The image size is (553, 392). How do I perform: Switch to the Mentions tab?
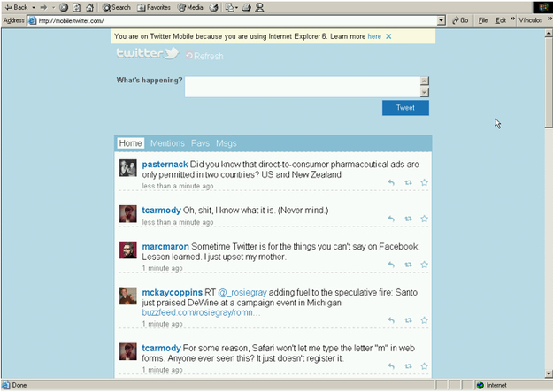click(x=167, y=143)
